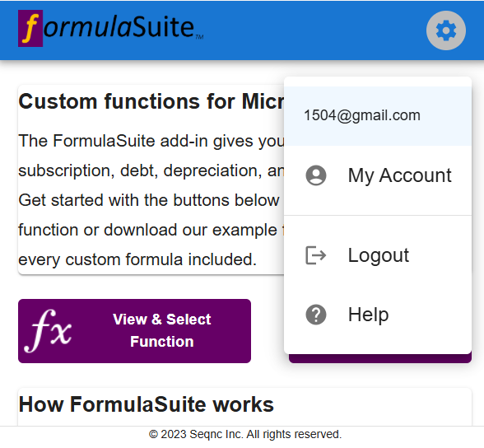Click the Logout arrow icon
The width and height of the screenshot is (484, 448).
point(316,255)
